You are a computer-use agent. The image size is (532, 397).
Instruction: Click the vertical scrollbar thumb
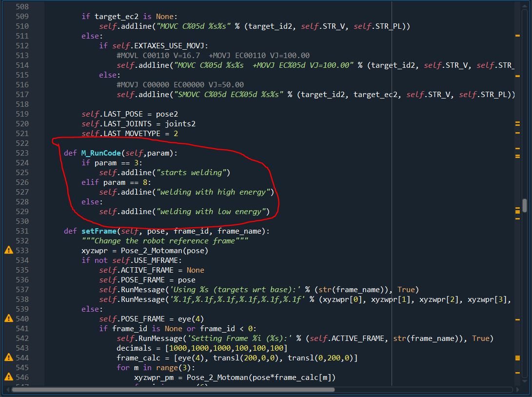(x=525, y=205)
